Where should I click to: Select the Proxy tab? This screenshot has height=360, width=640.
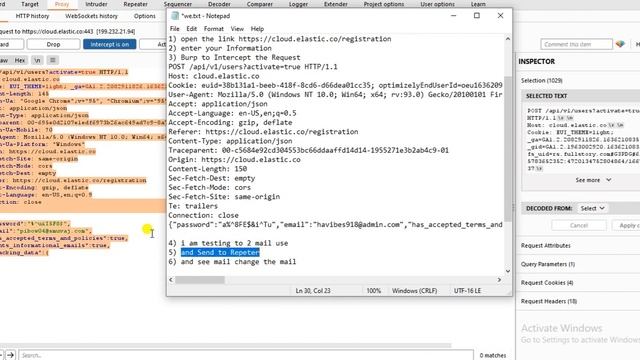click(62, 4)
